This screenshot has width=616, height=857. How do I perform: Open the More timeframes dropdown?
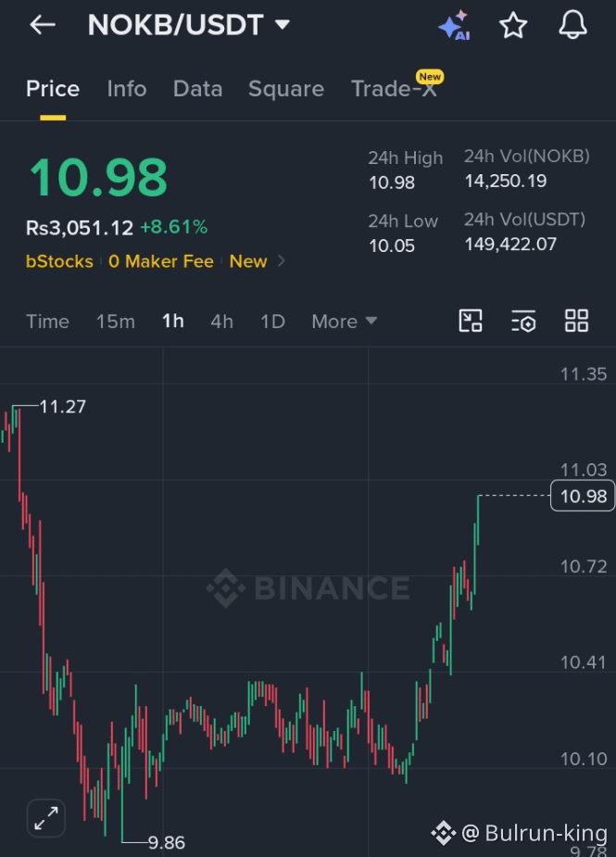345,321
